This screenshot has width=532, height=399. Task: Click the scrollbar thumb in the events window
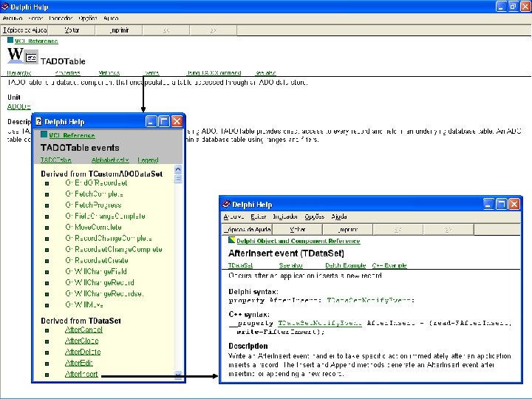pyautogui.click(x=178, y=179)
